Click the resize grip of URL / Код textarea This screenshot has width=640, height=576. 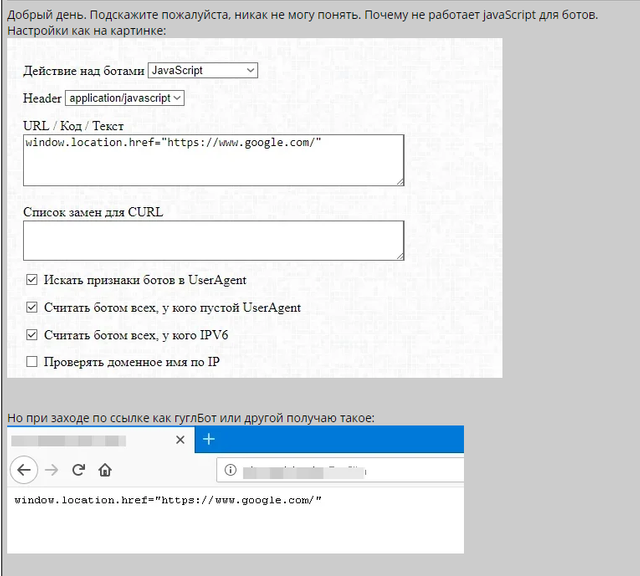tap(400, 182)
